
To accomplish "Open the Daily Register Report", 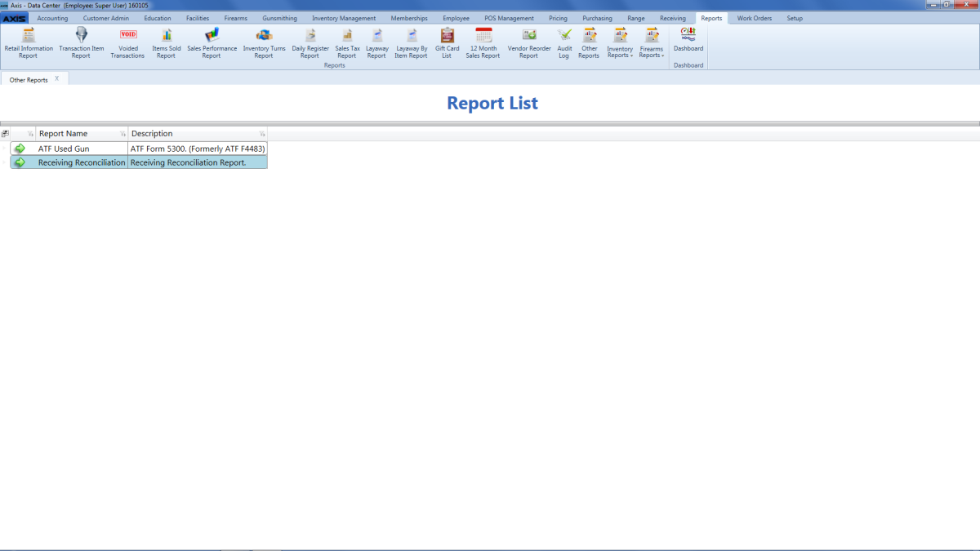I will pyautogui.click(x=310, y=42).
